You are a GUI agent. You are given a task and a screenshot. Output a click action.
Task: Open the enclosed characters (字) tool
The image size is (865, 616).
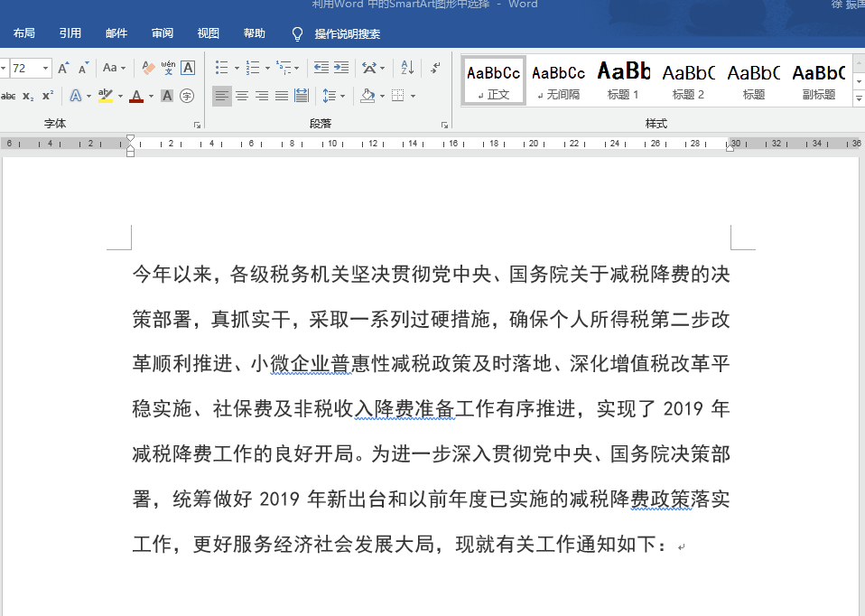[187, 96]
